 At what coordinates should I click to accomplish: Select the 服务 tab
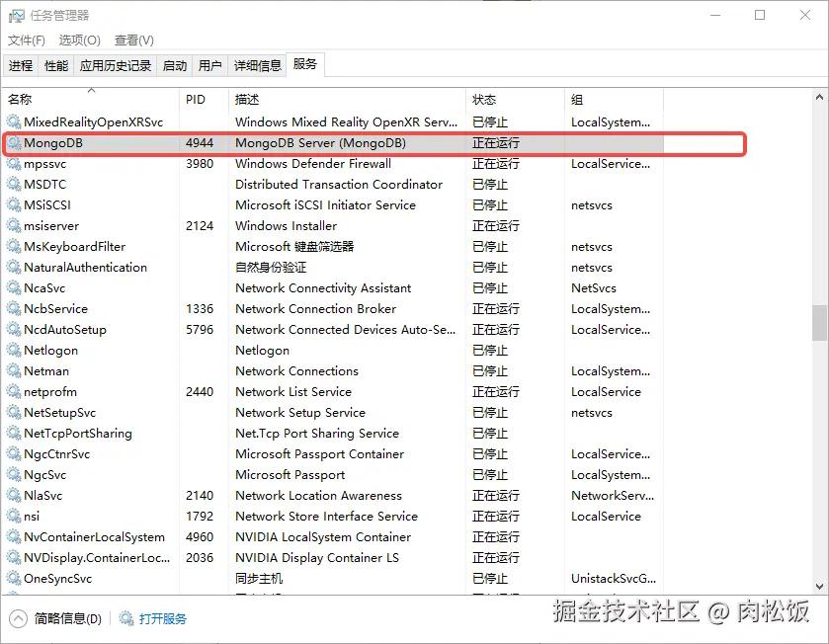tap(305, 64)
